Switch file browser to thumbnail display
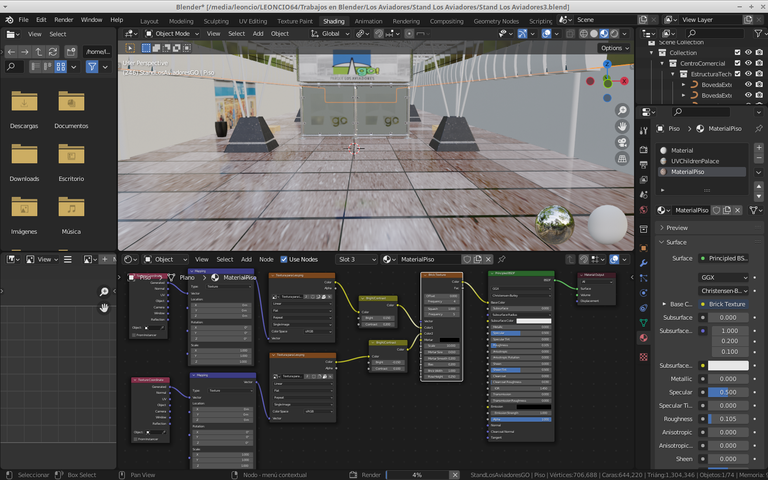 [x=61, y=67]
